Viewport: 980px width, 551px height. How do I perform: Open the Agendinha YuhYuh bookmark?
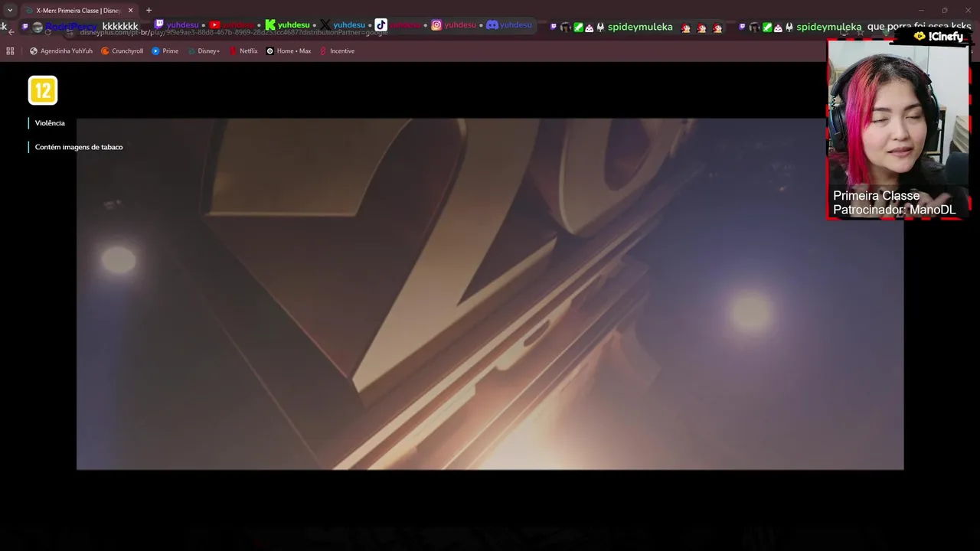pos(61,51)
